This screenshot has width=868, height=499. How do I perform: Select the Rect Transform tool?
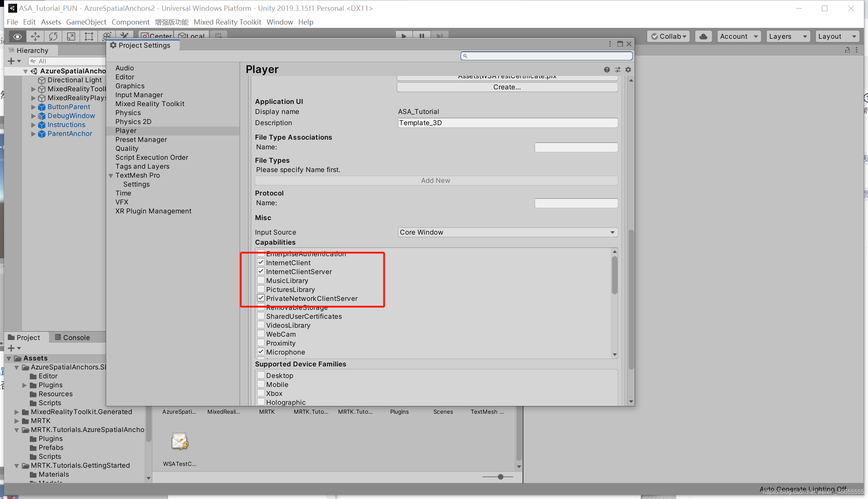[89, 36]
